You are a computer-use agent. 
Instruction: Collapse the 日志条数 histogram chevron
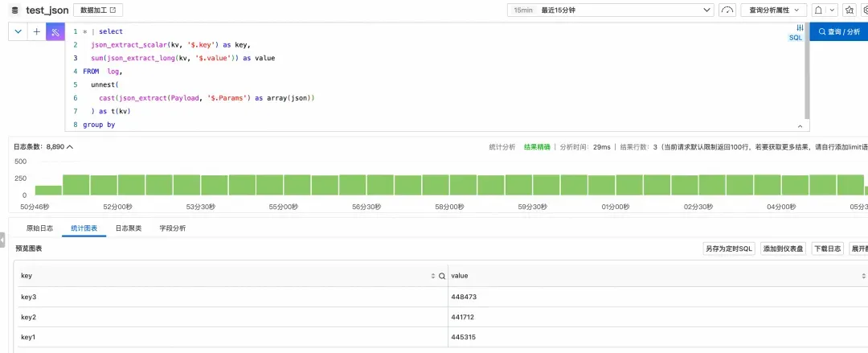(70, 147)
